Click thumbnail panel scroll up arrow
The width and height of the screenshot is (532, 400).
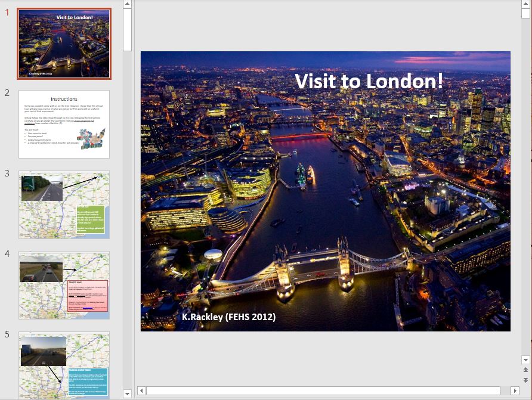(x=127, y=4)
